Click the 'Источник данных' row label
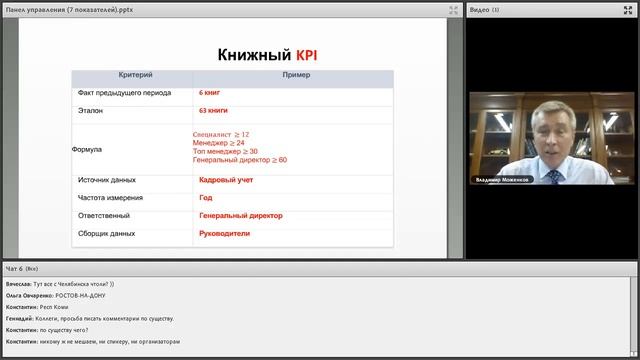The width and height of the screenshot is (640, 360). click(x=107, y=180)
